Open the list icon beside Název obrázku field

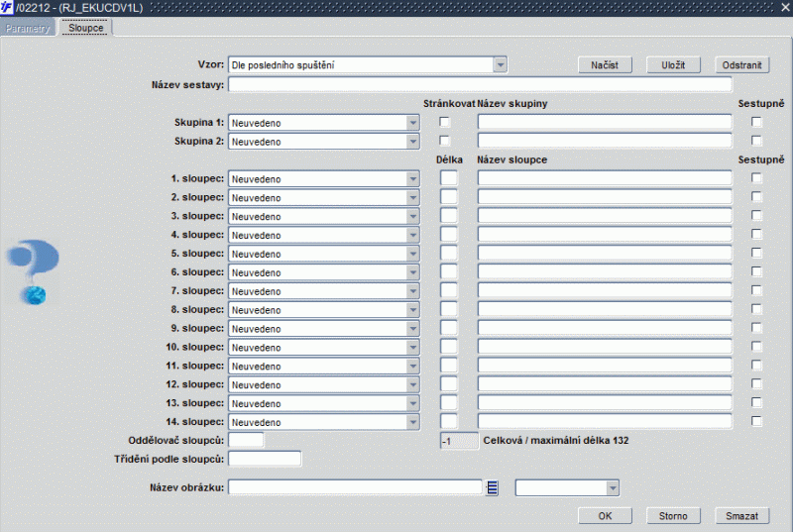click(x=492, y=487)
